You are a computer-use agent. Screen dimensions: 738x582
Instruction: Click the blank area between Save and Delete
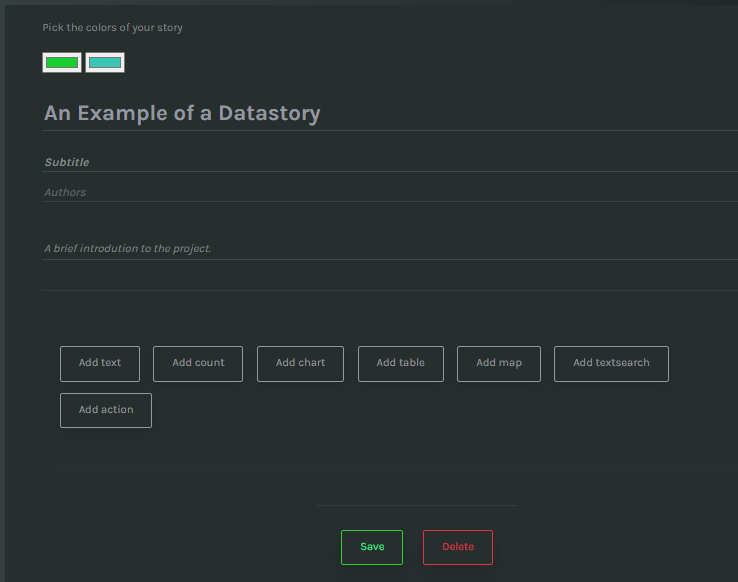[413, 547]
